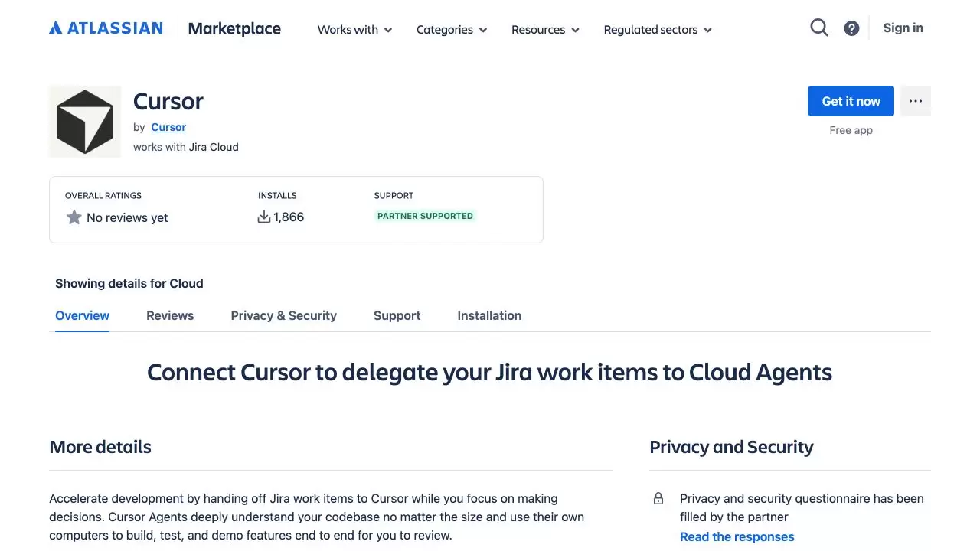Click the star icon in overall ratings

[x=74, y=217]
